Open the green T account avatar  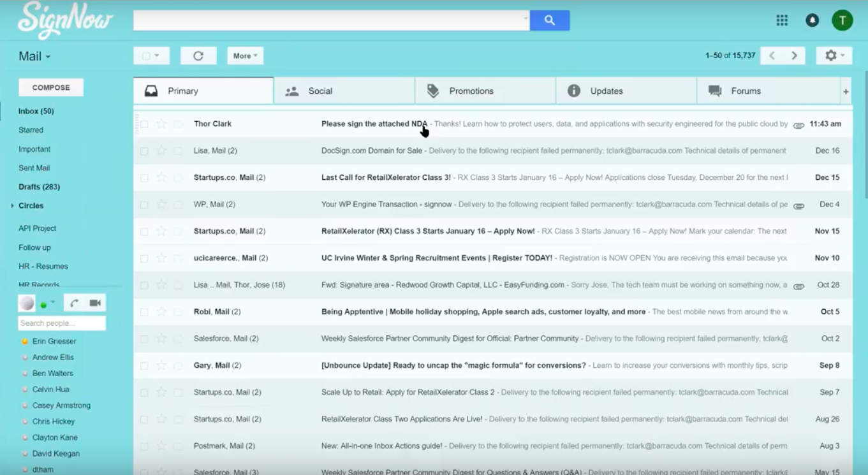point(842,20)
